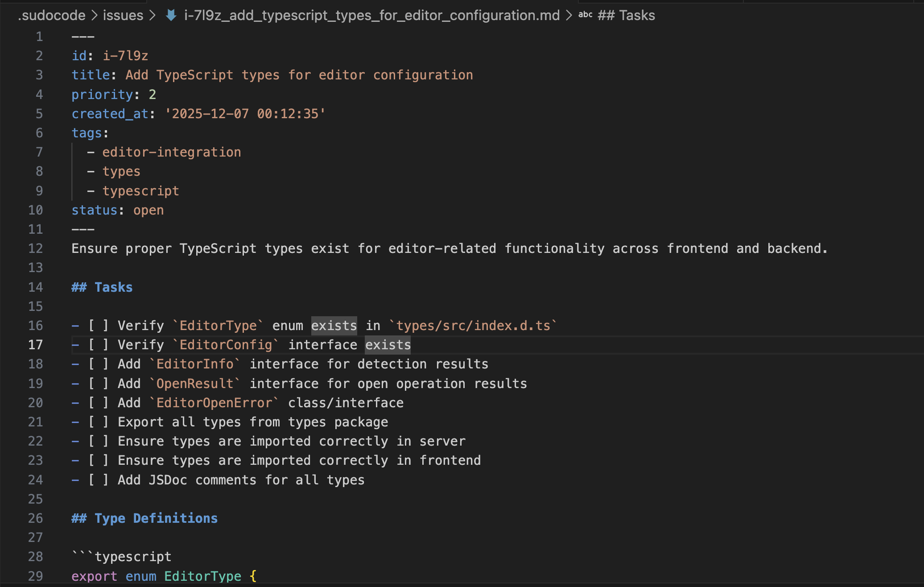Click the highlighted word exists on line 16

point(334,325)
